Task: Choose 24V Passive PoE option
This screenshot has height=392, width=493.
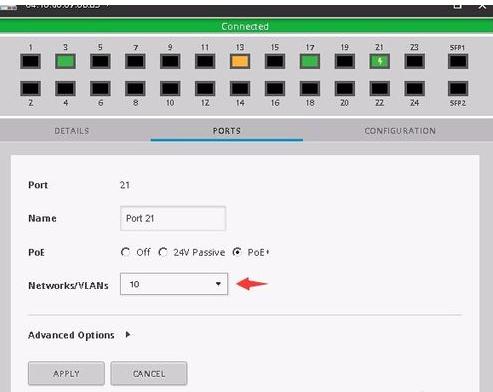Action: click(x=163, y=252)
